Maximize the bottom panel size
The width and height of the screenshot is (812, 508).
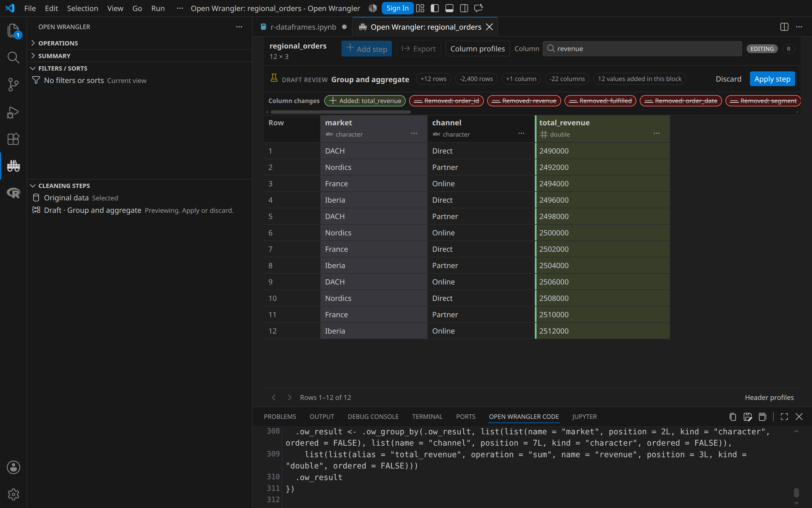(784, 417)
